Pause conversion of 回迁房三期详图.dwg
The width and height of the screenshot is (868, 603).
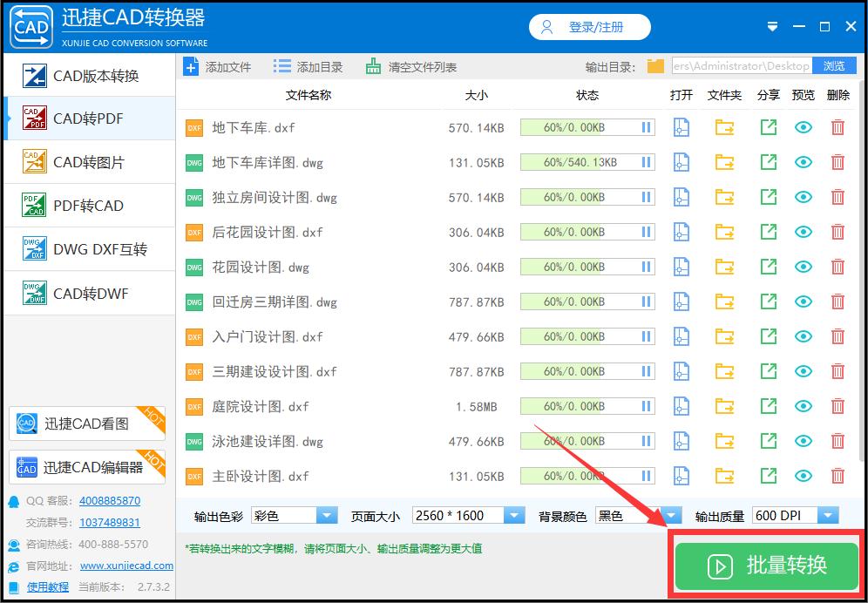coord(645,301)
